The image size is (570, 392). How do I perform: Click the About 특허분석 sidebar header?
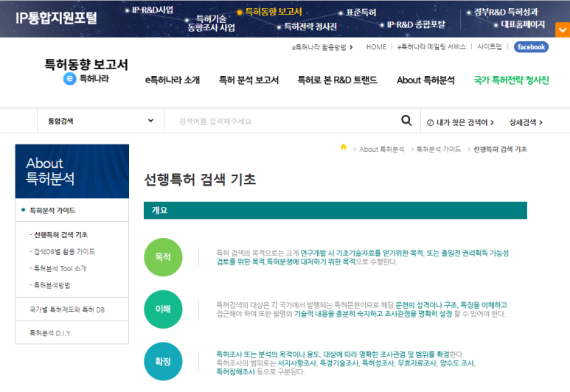tap(72, 171)
